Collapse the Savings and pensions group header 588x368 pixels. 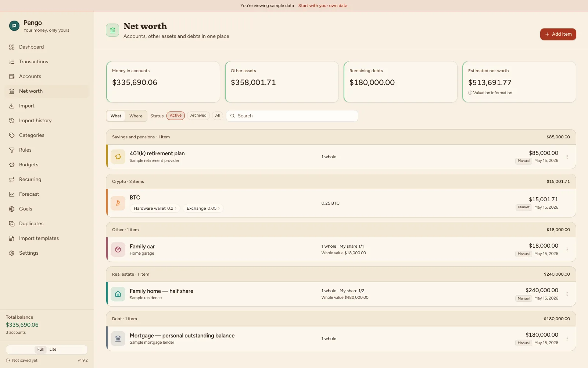pyautogui.click(x=341, y=137)
